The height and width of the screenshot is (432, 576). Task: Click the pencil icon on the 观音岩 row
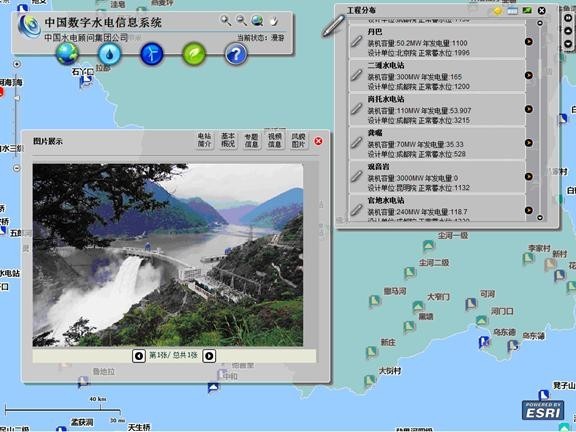(x=356, y=176)
